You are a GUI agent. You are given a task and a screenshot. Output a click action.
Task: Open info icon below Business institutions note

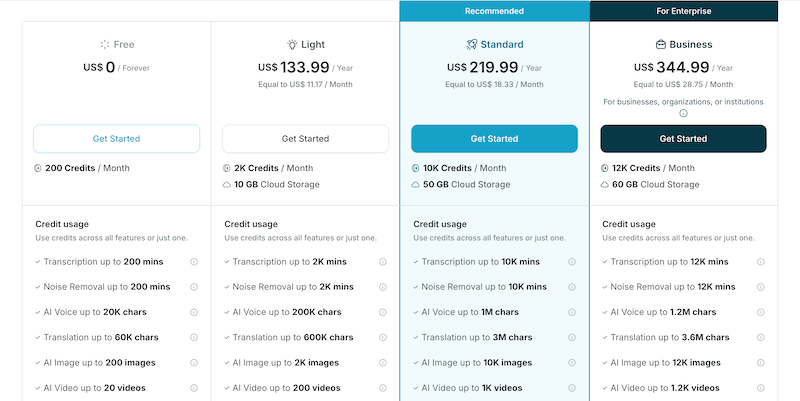click(683, 113)
